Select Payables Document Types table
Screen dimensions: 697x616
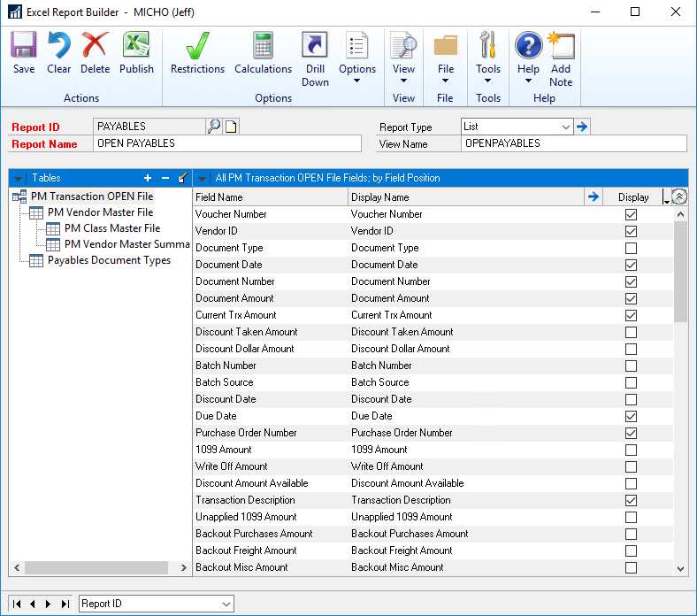click(x=109, y=260)
